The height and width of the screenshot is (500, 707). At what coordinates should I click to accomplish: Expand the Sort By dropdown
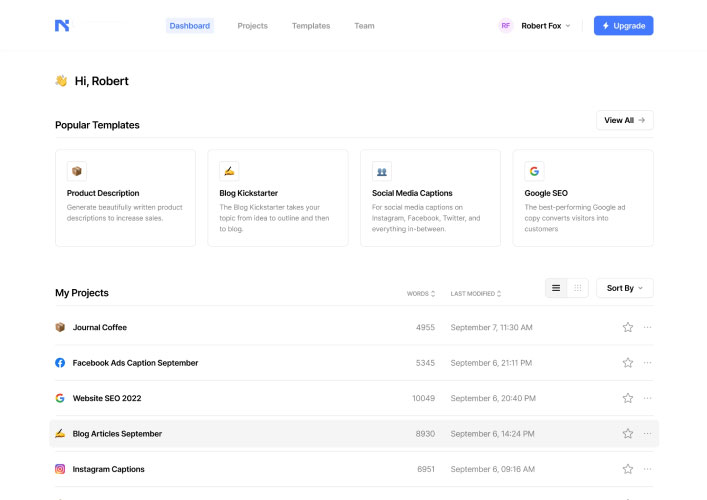[x=624, y=288]
